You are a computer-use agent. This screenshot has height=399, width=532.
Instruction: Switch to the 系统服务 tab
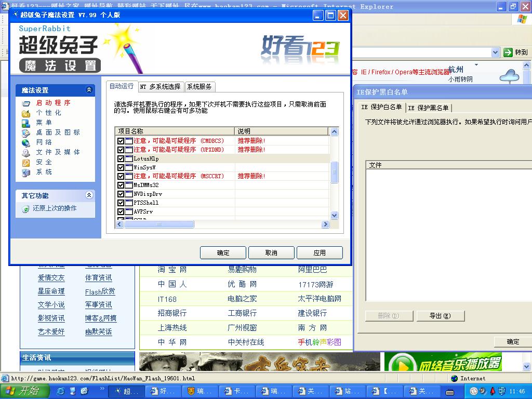199,87
